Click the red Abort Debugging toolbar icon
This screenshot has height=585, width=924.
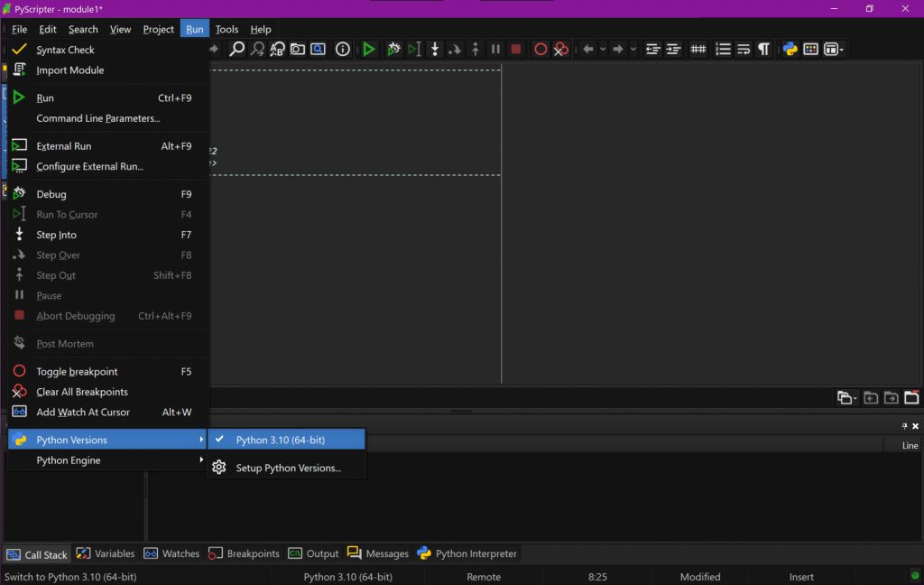(515, 49)
